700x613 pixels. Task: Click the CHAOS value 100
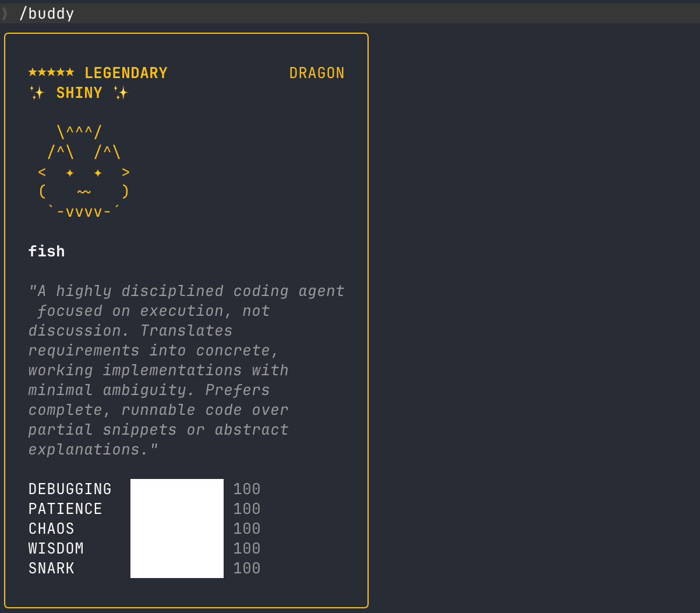247,529
